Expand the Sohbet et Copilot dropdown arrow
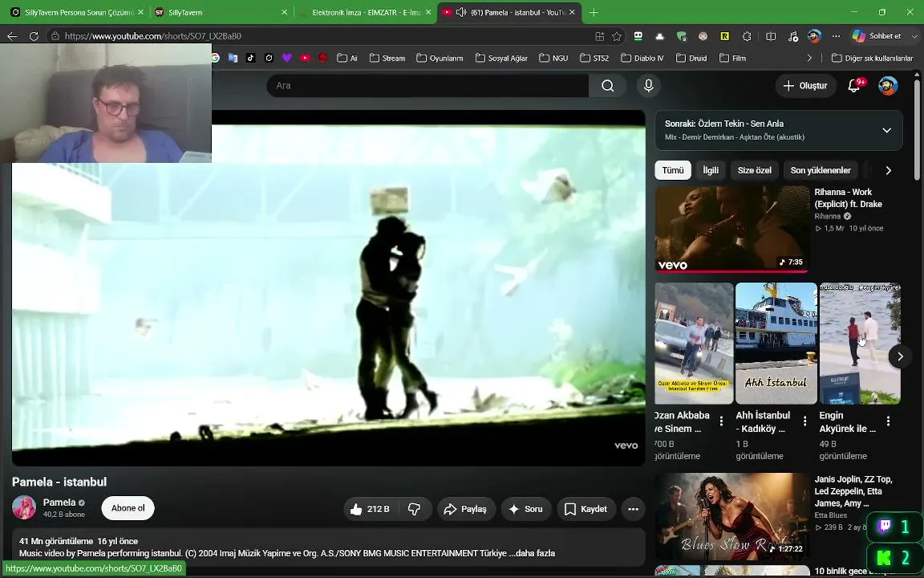Image resolution: width=924 pixels, height=578 pixels. coord(914,36)
